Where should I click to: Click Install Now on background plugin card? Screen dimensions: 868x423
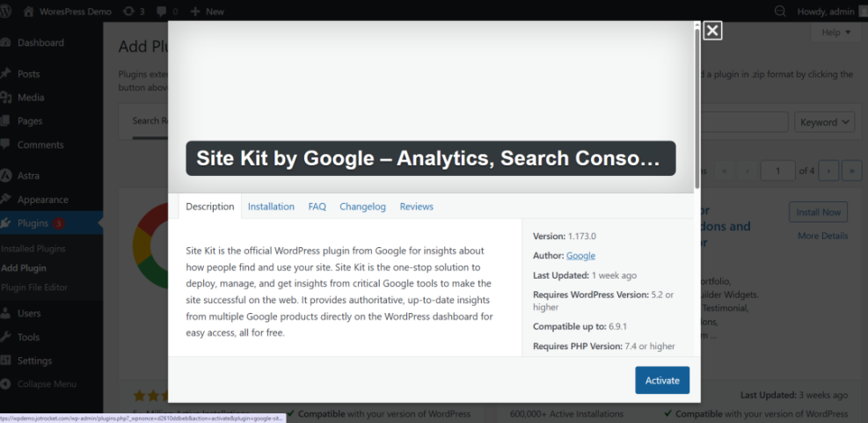[x=818, y=212]
